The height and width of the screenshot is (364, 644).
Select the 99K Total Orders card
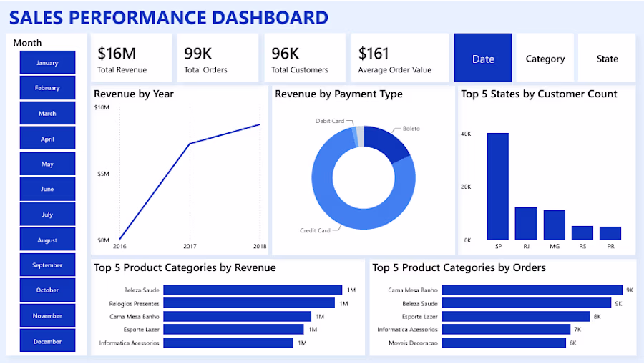pyautogui.click(x=218, y=58)
